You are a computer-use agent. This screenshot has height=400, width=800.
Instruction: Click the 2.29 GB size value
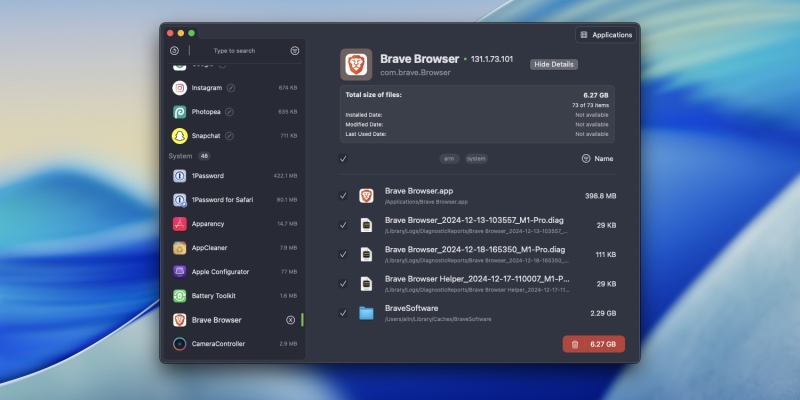pyautogui.click(x=603, y=313)
